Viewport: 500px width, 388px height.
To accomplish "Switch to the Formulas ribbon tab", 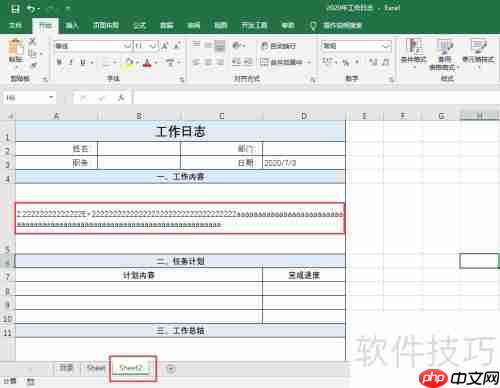I will point(139,25).
